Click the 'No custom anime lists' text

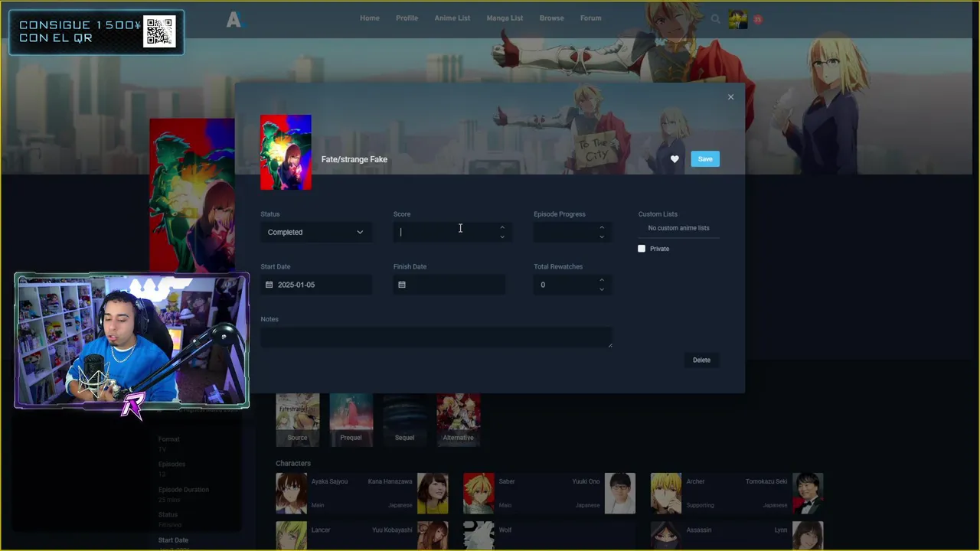click(678, 228)
